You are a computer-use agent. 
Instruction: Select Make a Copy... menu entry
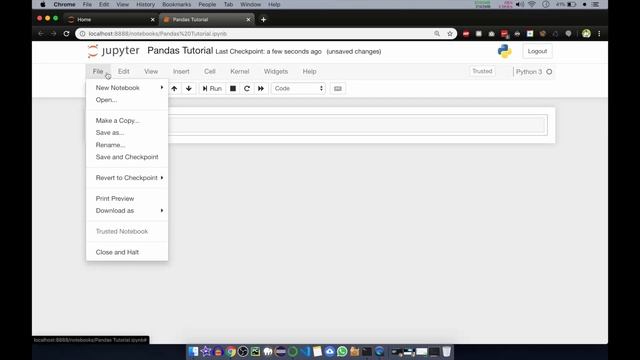coord(127,121)
